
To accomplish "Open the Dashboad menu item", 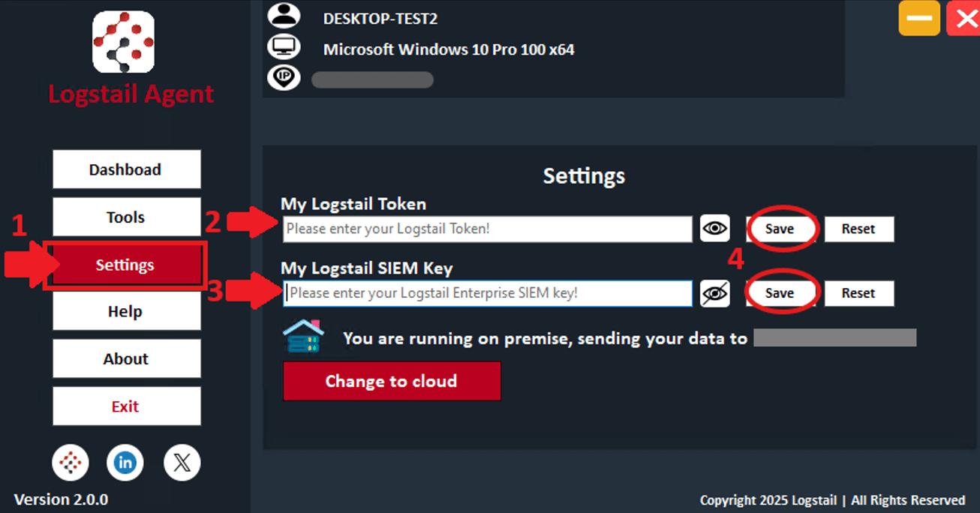I will pyautogui.click(x=126, y=169).
